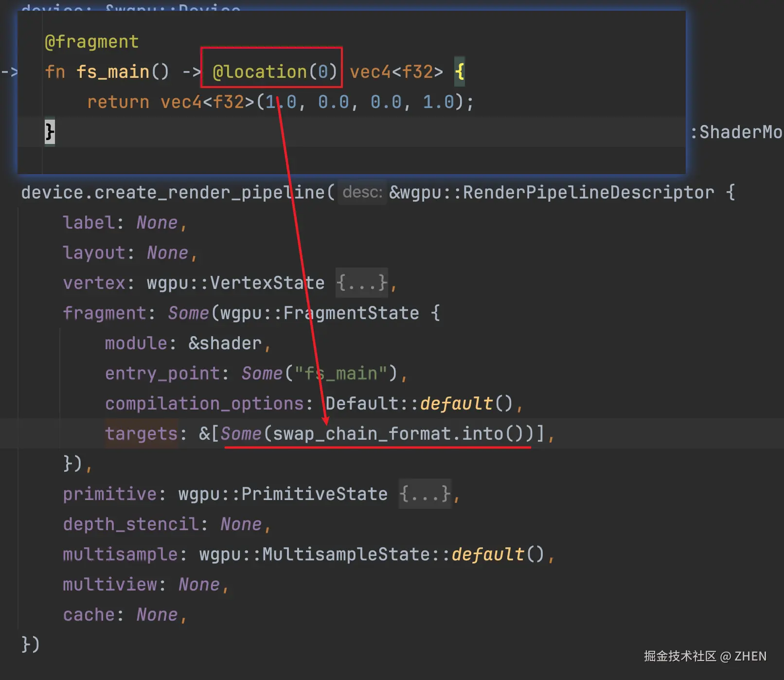Click Some on the fragment line
Viewport: 784px width, 680px height.
point(189,313)
